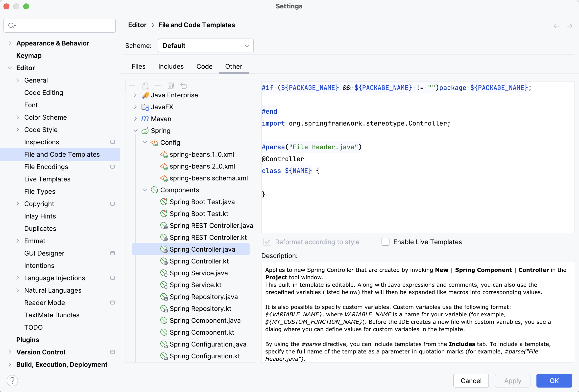Cancel the settings dialog
This screenshot has height=392, width=579.
tap(471, 381)
